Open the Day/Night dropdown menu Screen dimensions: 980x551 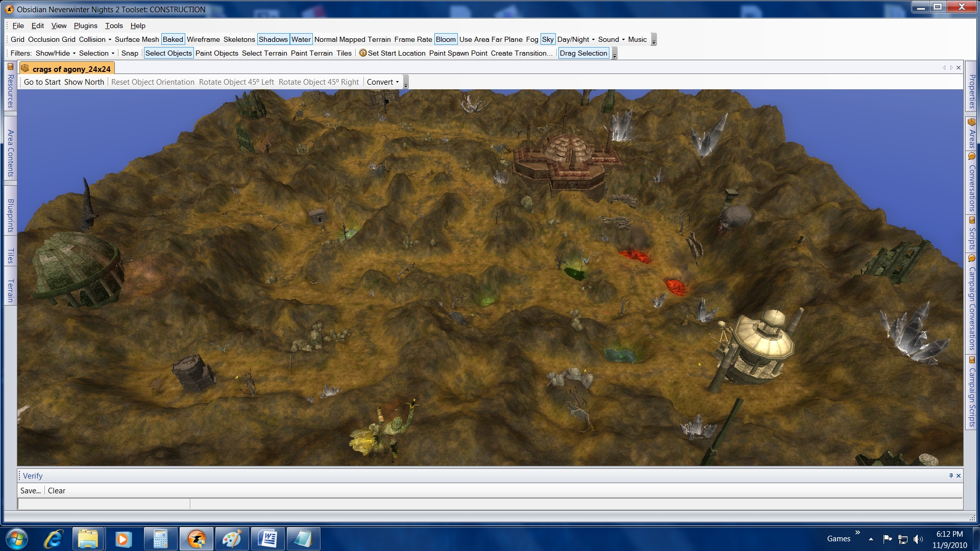(576, 39)
